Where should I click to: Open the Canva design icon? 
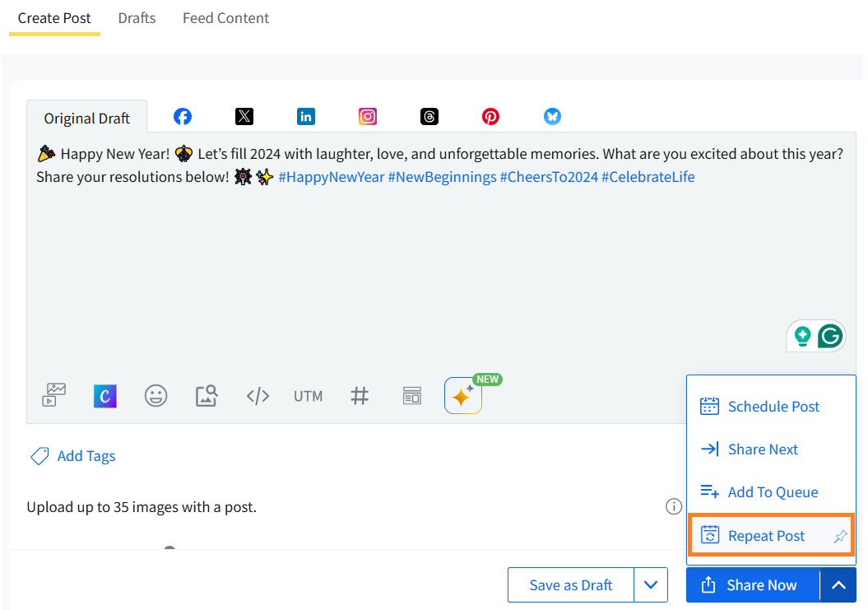coord(104,396)
